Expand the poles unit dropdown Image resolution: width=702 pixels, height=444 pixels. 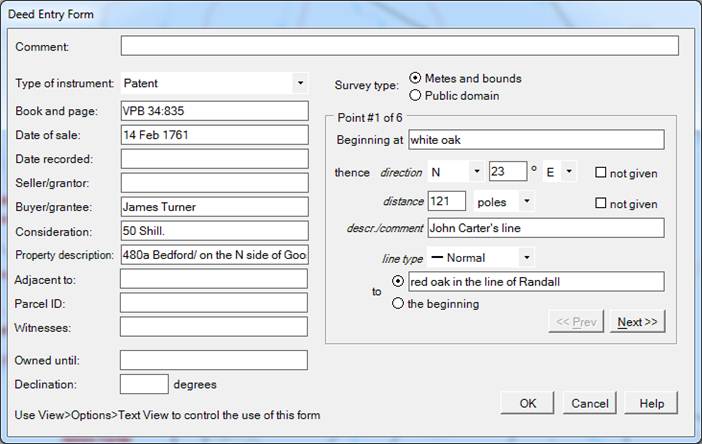[526, 202]
